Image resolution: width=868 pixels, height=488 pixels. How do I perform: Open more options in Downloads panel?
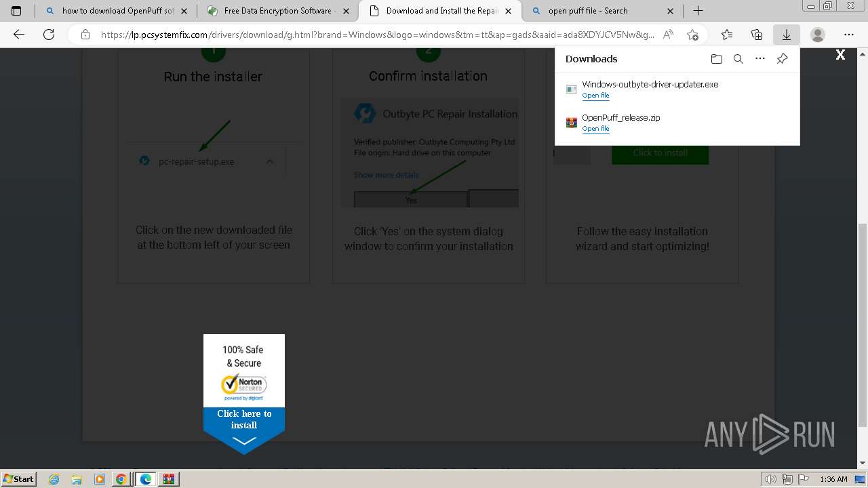click(x=760, y=59)
